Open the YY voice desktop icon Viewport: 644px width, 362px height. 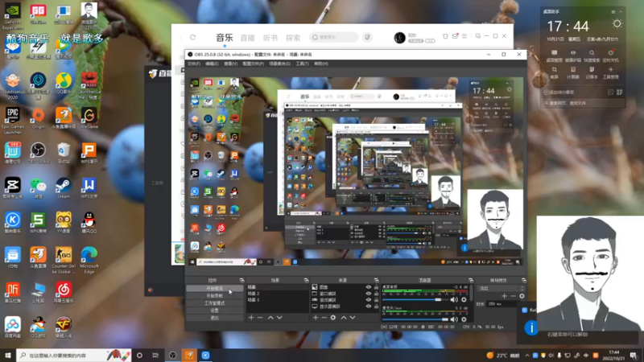[64, 223]
